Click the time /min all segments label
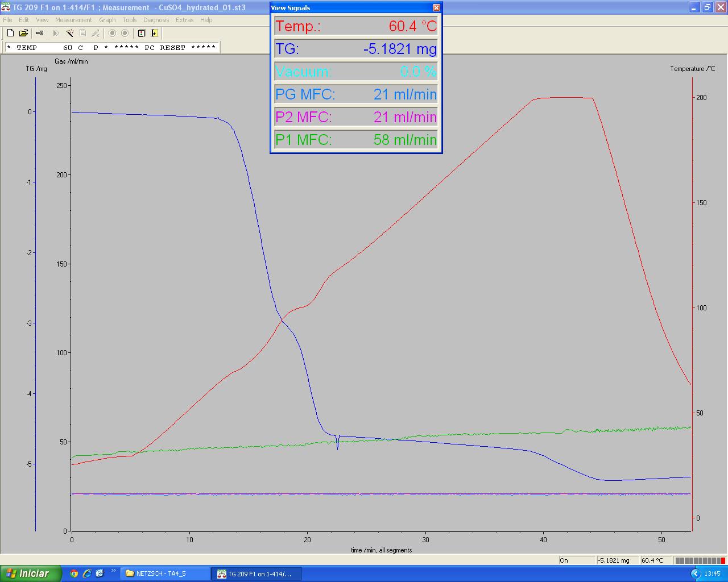 click(381, 550)
